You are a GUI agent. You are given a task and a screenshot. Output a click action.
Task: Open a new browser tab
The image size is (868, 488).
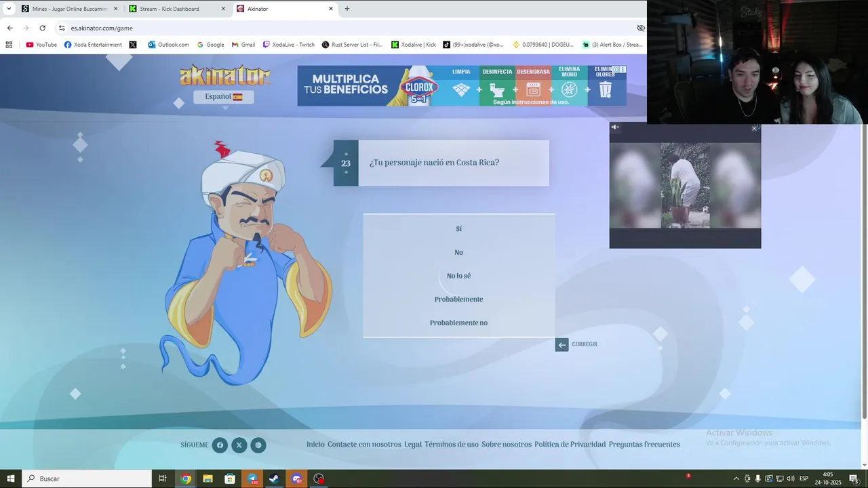347,9
